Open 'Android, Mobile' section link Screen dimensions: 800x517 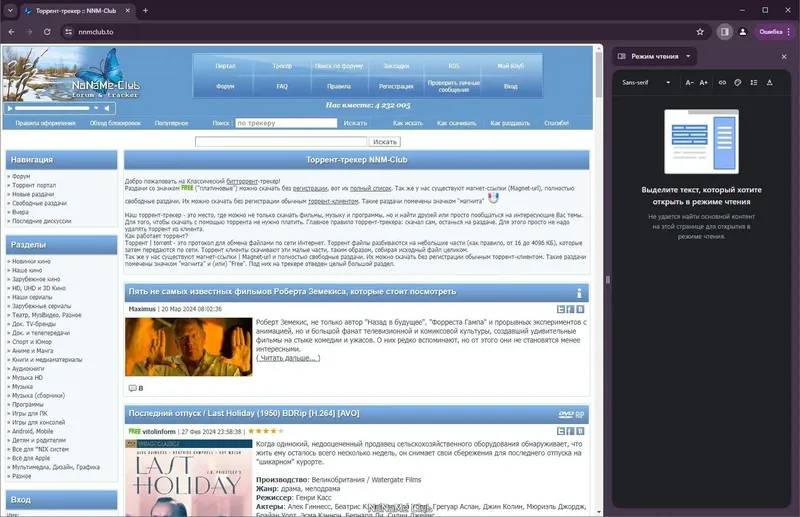[x=33, y=431]
